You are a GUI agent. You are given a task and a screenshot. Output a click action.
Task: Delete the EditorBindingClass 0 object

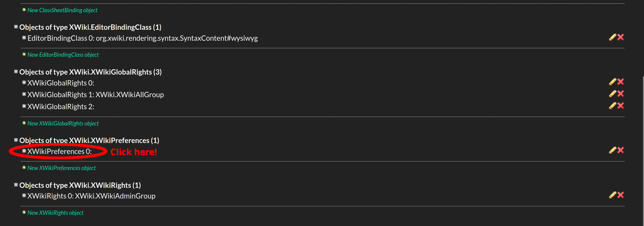621,37
